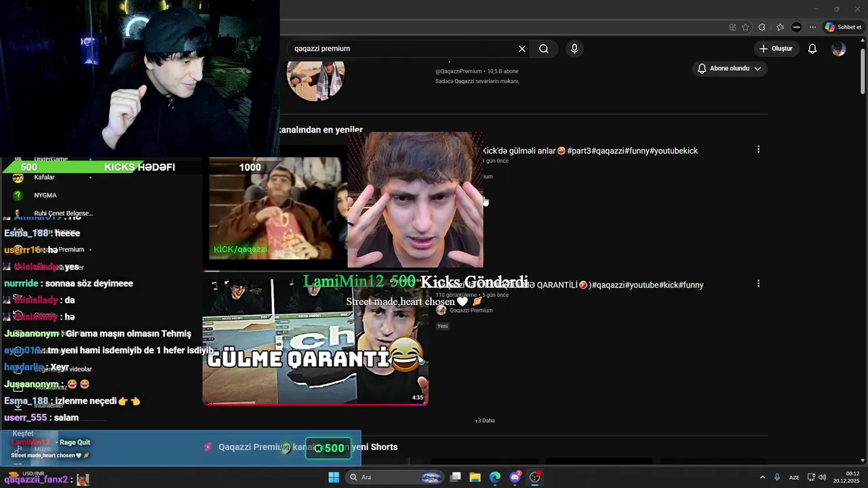The width and height of the screenshot is (868, 488).
Task: Click the Oluştur create button
Action: coord(776,49)
